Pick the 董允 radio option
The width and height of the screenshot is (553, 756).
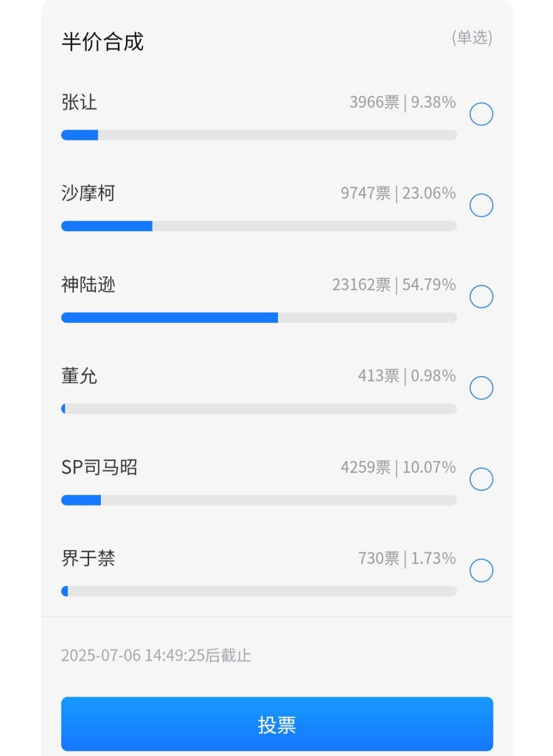[481, 388]
